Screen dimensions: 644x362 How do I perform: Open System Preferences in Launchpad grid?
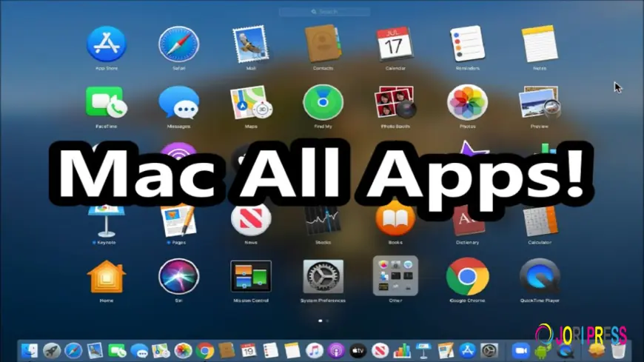pyautogui.click(x=323, y=277)
